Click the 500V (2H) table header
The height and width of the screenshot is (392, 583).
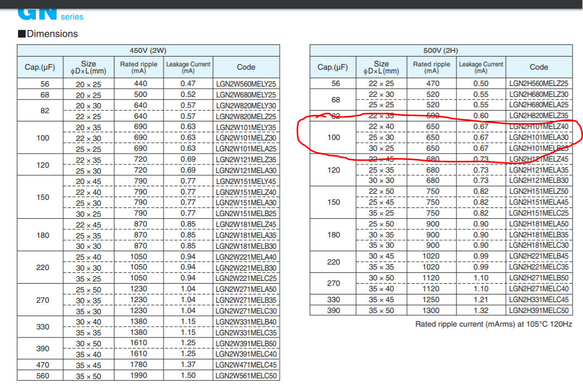(x=441, y=51)
